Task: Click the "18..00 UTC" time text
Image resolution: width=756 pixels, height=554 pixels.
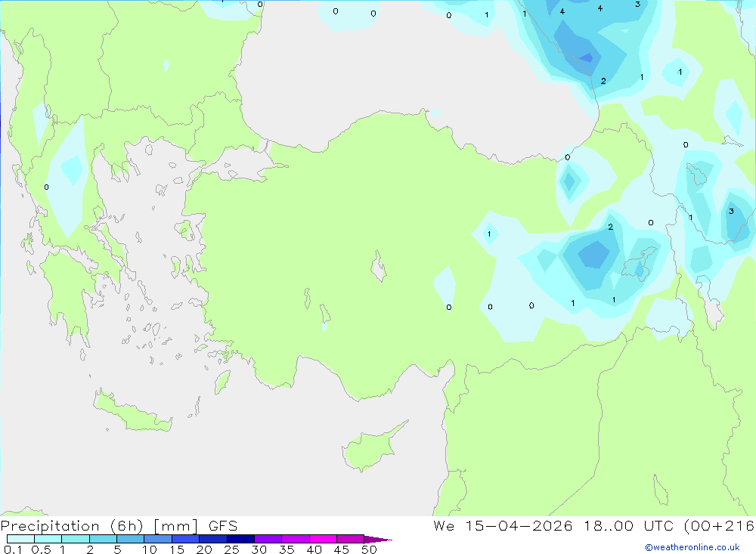Action: (628, 525)
